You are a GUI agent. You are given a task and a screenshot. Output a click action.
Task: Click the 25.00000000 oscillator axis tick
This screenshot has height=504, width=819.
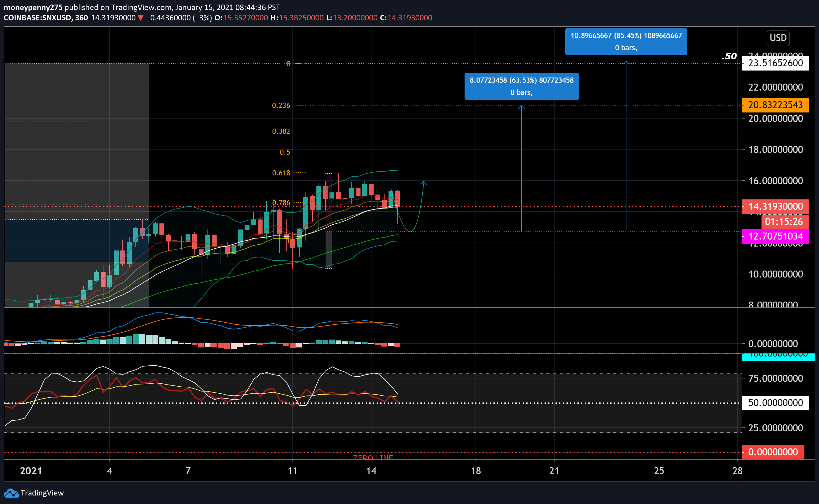point(775,428)
